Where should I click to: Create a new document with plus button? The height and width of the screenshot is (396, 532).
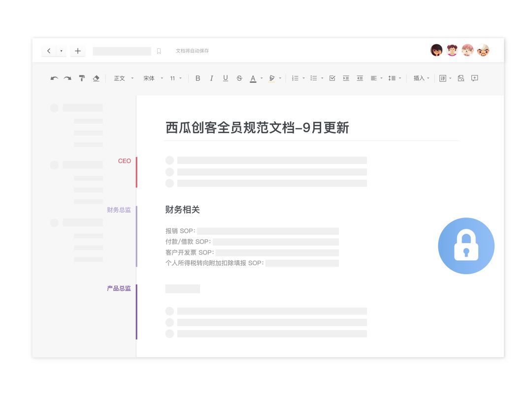78,51
